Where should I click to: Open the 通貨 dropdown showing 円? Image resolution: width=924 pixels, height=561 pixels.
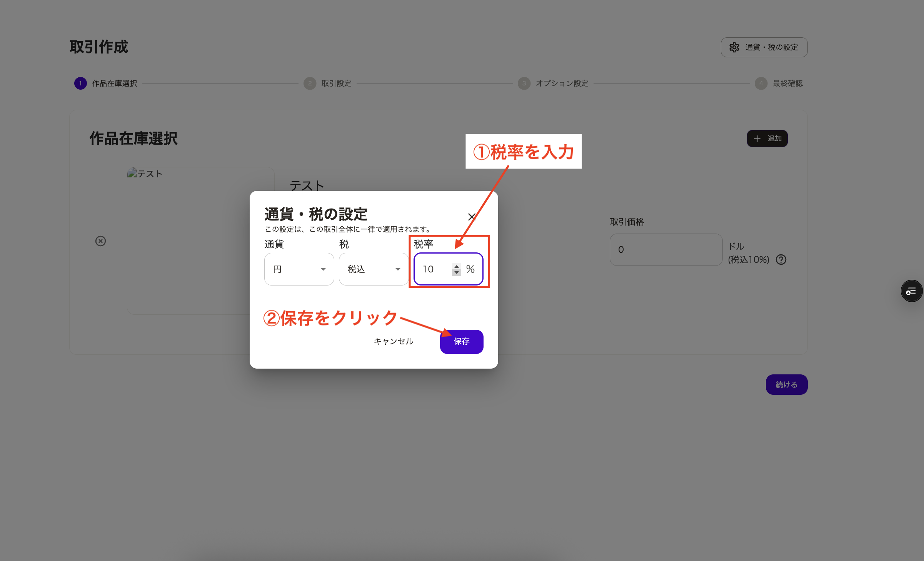(299, 269)
